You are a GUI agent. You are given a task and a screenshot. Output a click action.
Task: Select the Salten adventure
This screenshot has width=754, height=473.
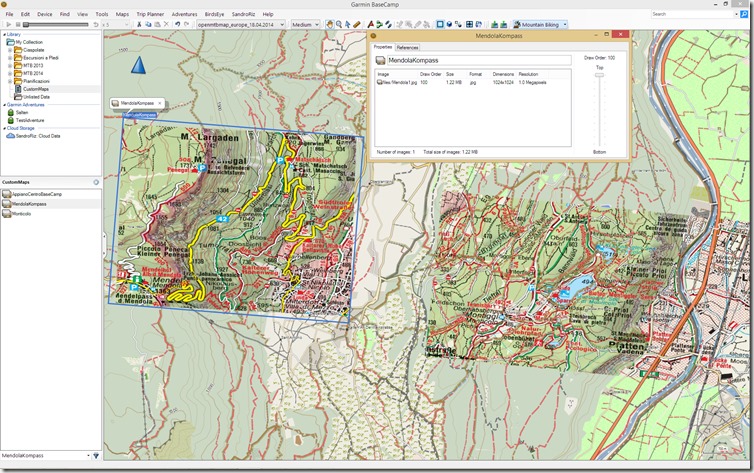pyautogui.click(x=22, y=112)
